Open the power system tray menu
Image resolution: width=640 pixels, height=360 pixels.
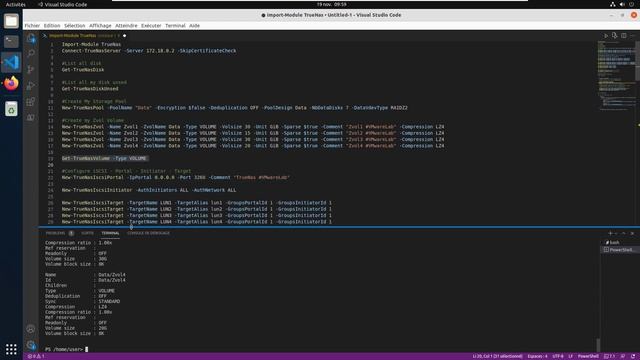631,4
